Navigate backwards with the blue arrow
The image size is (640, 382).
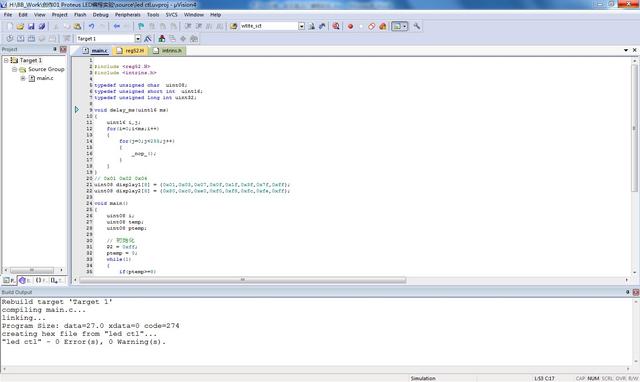pyautogui.click(x=117, y=26)
